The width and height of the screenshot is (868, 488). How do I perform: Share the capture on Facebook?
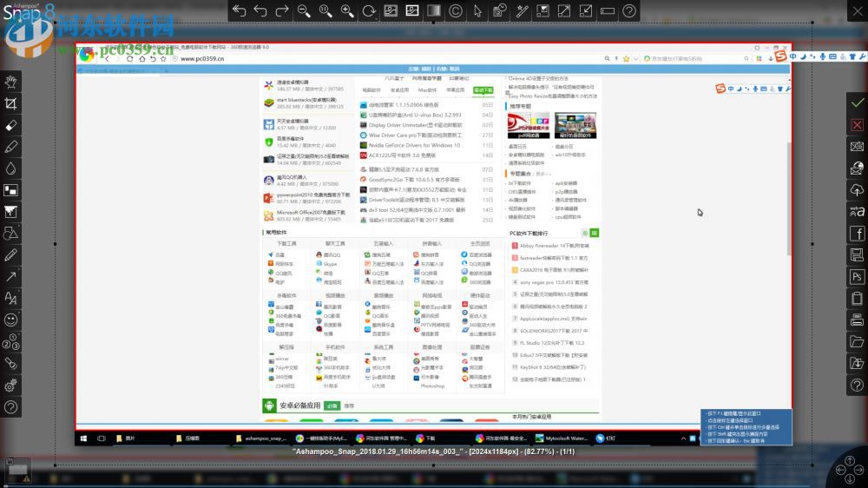857,234
